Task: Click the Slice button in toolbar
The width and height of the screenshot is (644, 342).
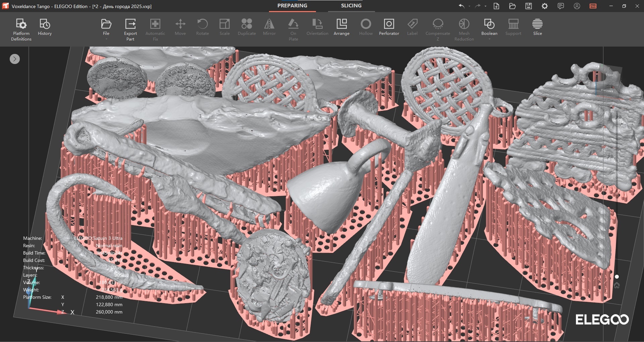Action: pos(537,27)
